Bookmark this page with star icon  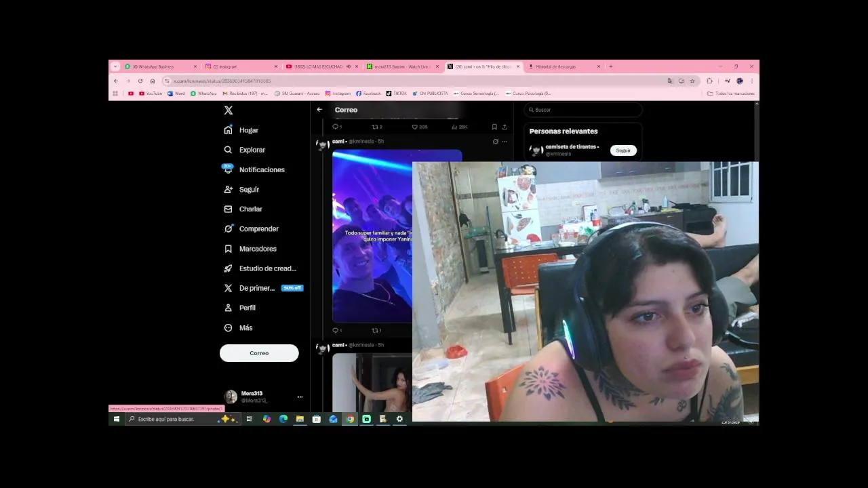pyautogui.click(x=692, y=81)
